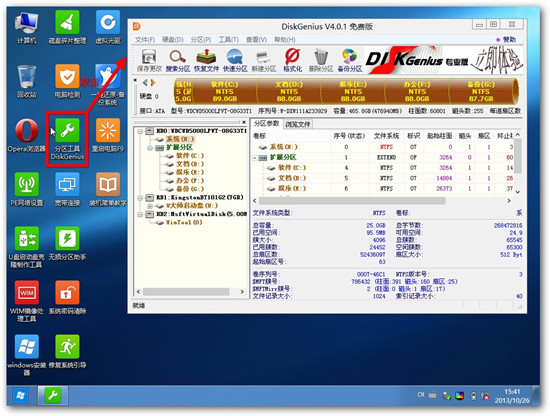This screenshot has width=550, height=416.
Task: Click the Format (格式化) toolbar icon
Action: (x=292, y=60)
